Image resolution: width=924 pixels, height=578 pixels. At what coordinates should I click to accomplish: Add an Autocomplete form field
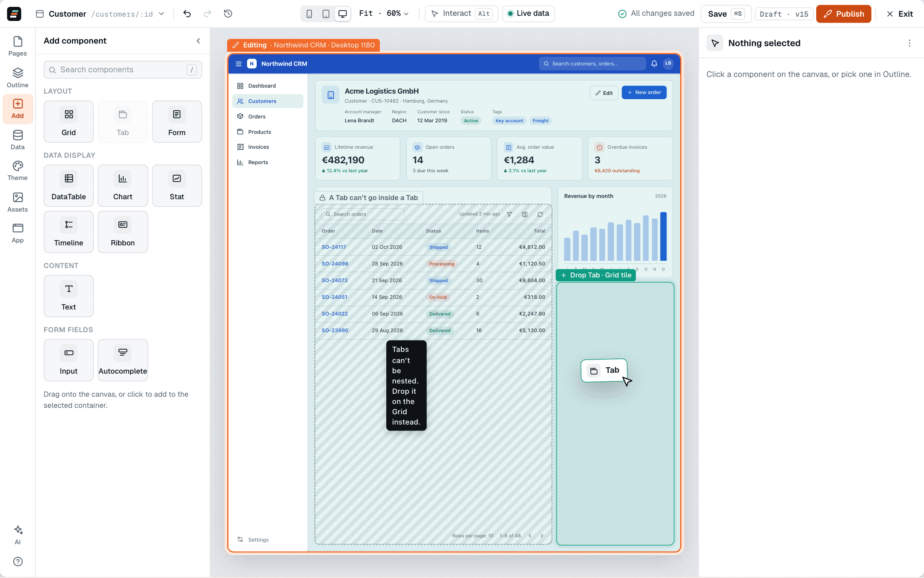click(123, 360)
